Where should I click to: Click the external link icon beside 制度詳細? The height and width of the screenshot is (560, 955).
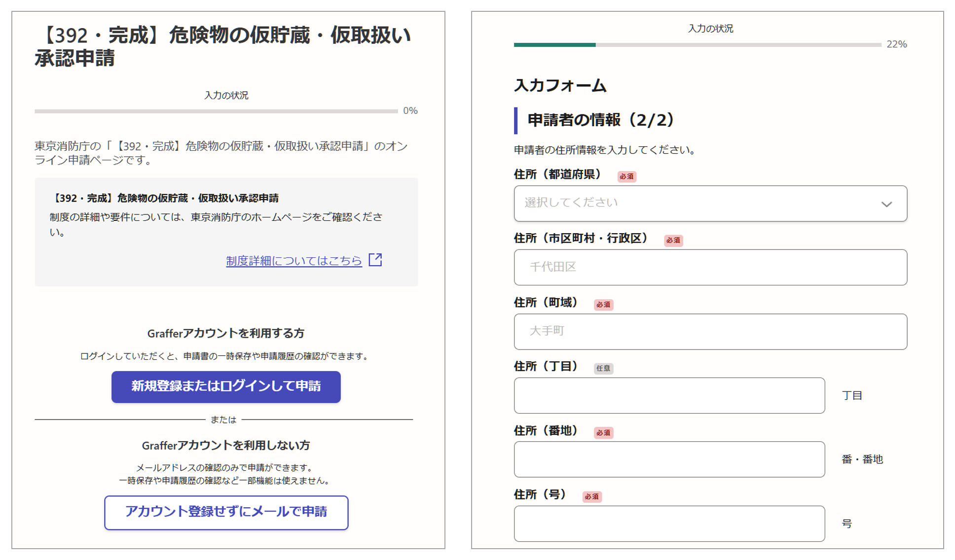(375, 260)
